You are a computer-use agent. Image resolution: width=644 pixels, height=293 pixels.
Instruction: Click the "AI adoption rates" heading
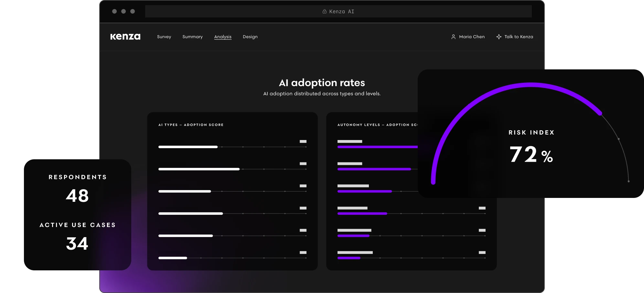pyautogui.click(x=322, y=83)
